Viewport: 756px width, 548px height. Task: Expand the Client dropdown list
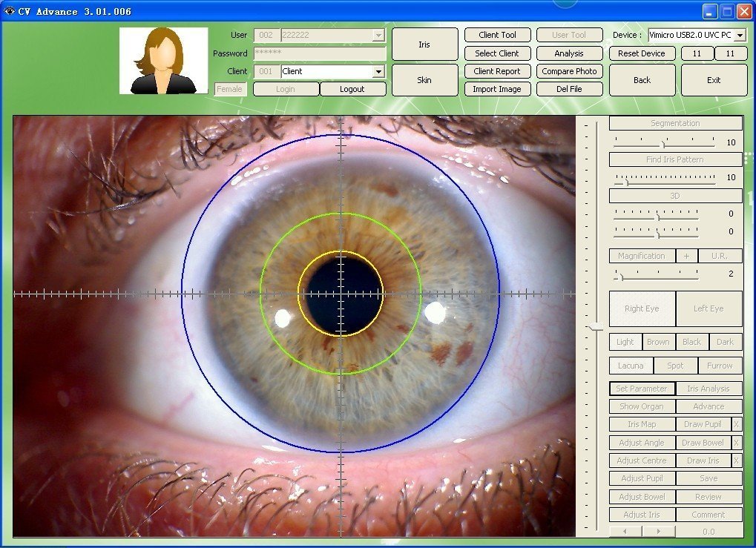(x=379, y=70)
